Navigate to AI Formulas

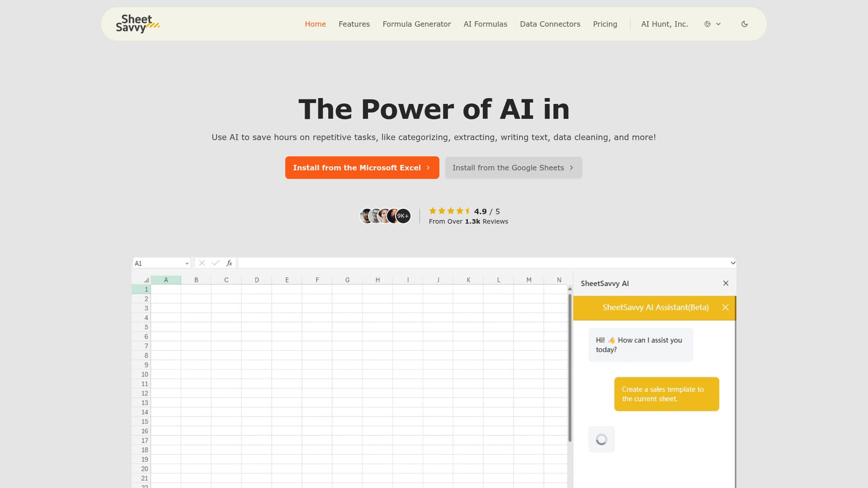(486, 24)
